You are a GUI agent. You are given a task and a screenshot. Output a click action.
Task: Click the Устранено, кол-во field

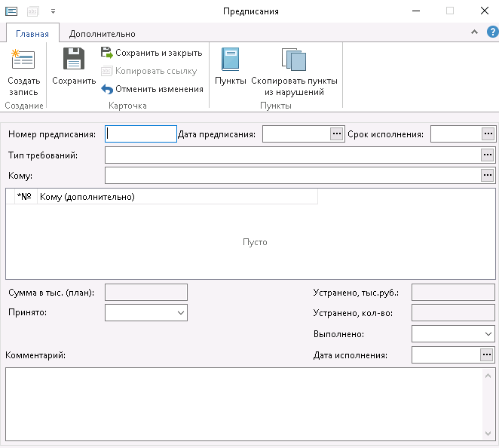pyautogui.click(x=453, y=313)
